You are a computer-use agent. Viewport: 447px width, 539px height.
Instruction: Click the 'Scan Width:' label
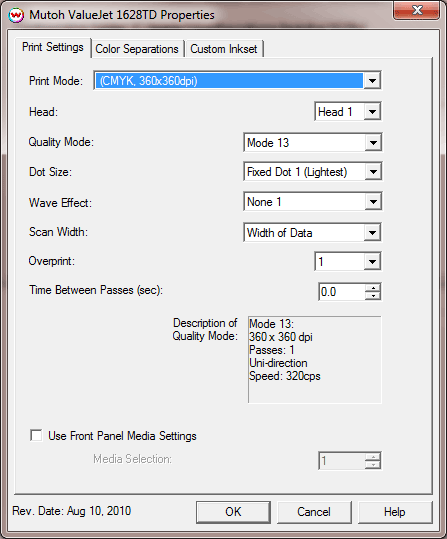[x=58, y=232]
